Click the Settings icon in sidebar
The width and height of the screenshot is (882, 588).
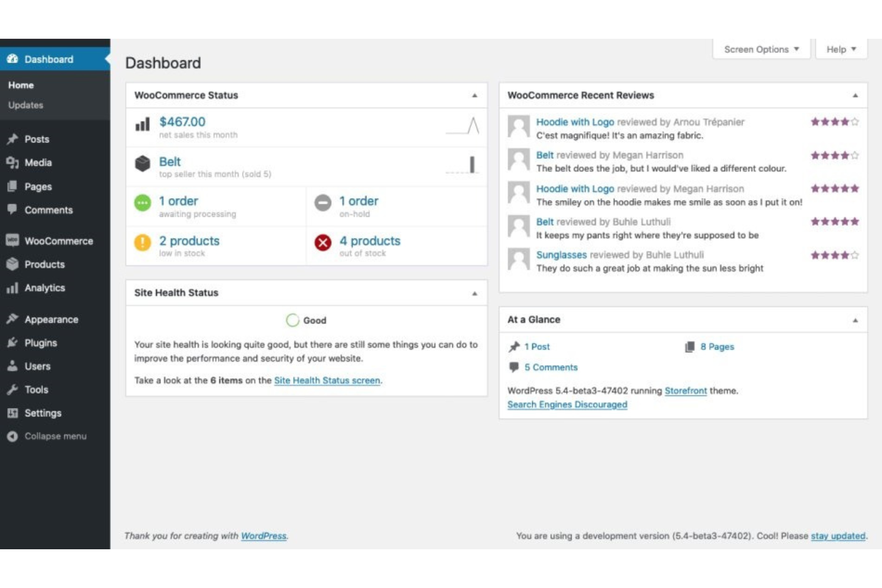coord(12,413)
